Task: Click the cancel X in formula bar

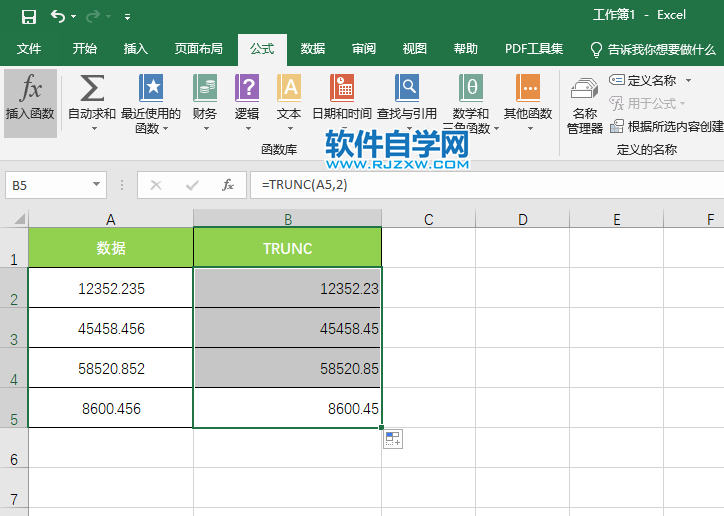Action: [156, 186]
